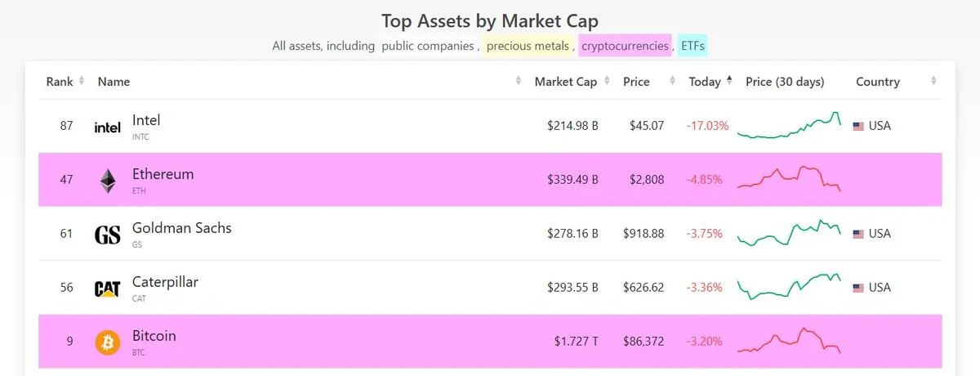Open the Goldman Sachs name link

(x=181, y=228)
